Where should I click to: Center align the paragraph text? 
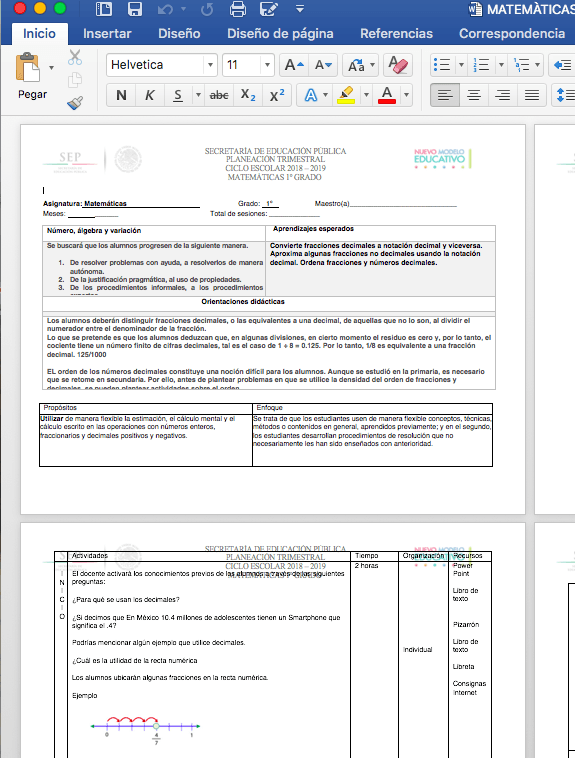[474, 95]
